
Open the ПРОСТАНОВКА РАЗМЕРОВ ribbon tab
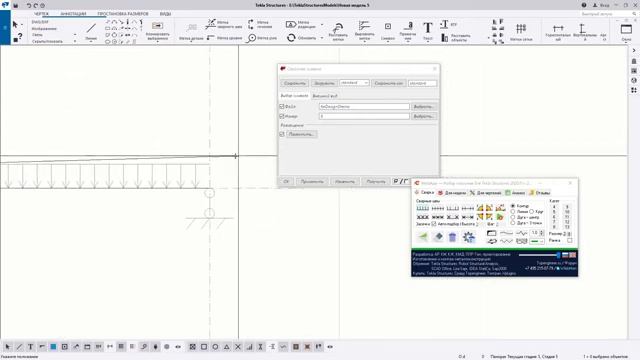pos(123,14)
